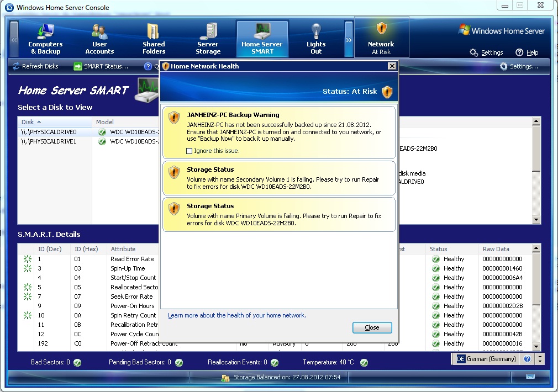Open the Shared Folders section
Image resolution: width=558 pixels, height=392 pixels.
tap(153, 38)
